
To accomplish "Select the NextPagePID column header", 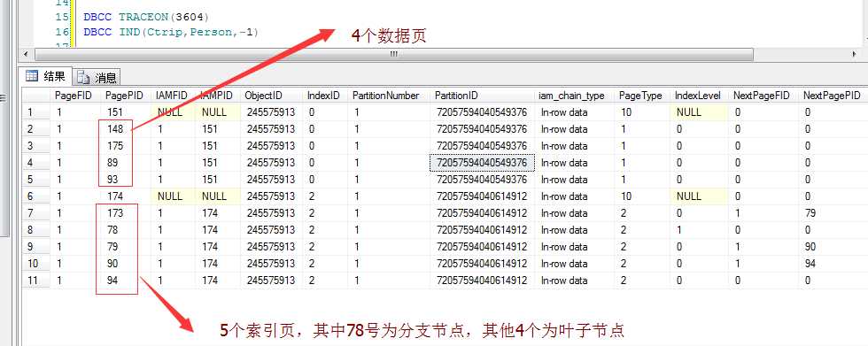I will (x=833, y=96).
